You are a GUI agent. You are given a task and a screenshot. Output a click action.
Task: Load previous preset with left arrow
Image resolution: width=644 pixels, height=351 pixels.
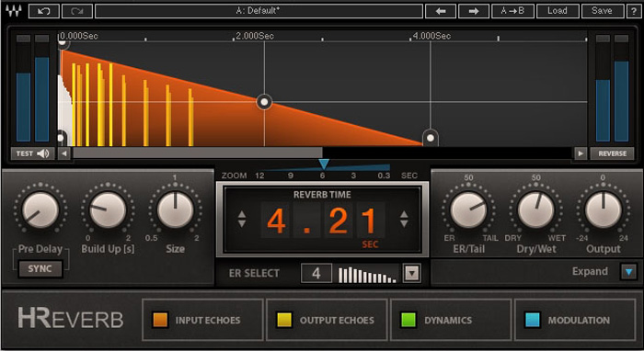(441, 11)
